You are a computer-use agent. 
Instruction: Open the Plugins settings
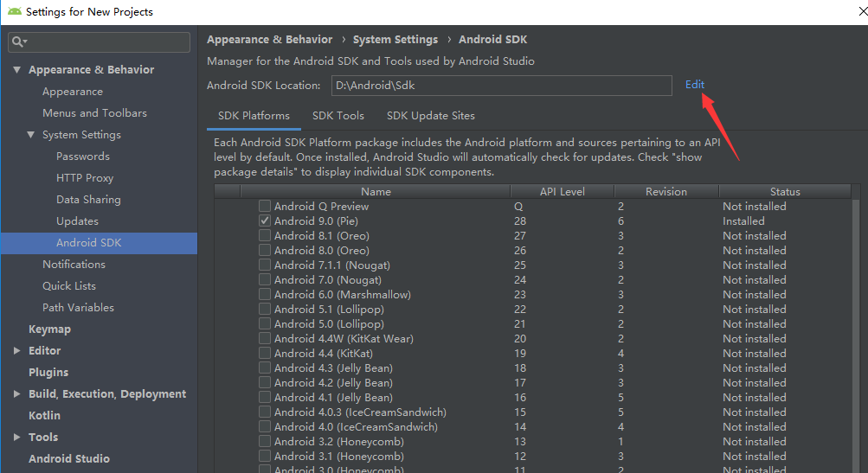tap(48, 372)
